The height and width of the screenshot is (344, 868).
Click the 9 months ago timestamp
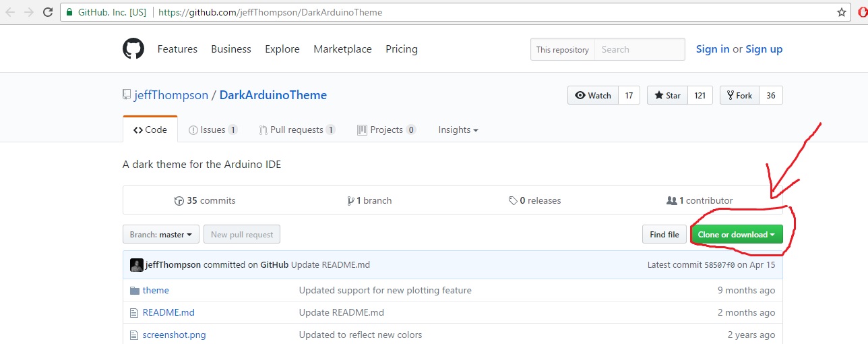[x=747, y=290]
